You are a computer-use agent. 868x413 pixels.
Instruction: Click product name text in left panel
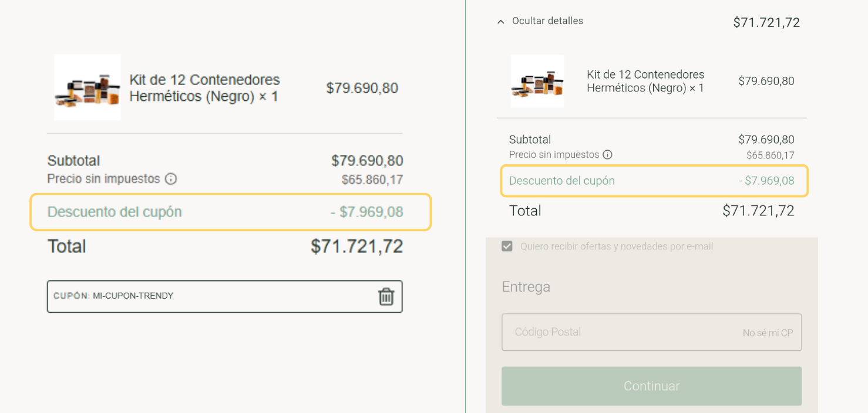coord(204,88)
